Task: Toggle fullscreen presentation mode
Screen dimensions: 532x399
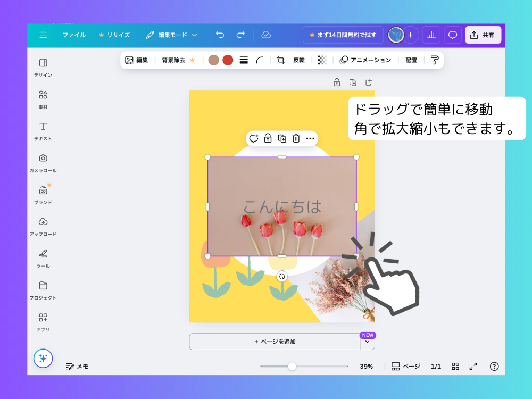Action: pyautogui.click(x=473, y=367)
